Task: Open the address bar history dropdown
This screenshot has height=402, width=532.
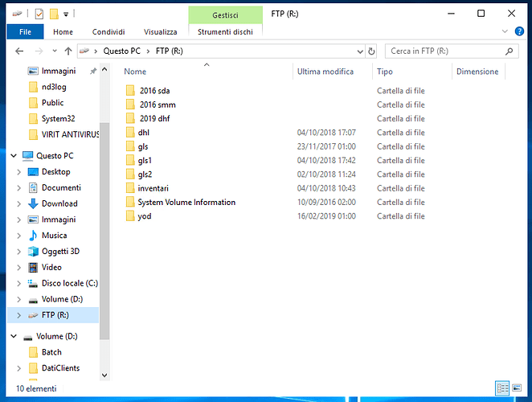Action: (360, 51)
